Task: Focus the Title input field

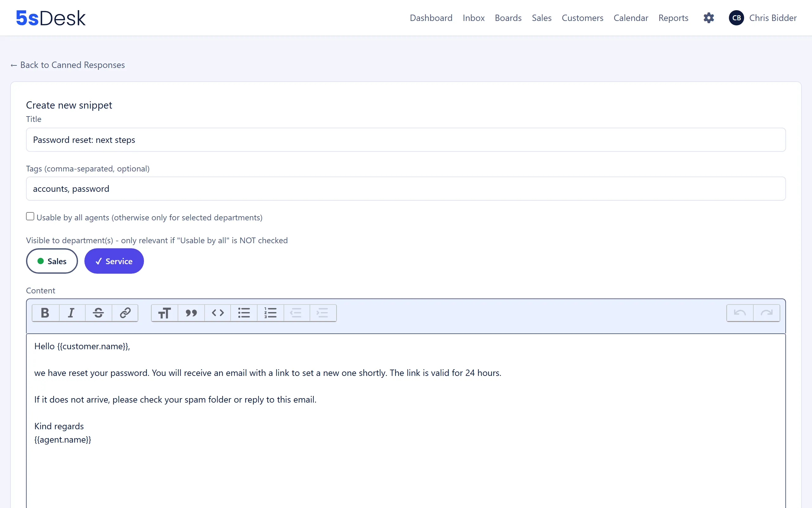Action: (406, 140)
